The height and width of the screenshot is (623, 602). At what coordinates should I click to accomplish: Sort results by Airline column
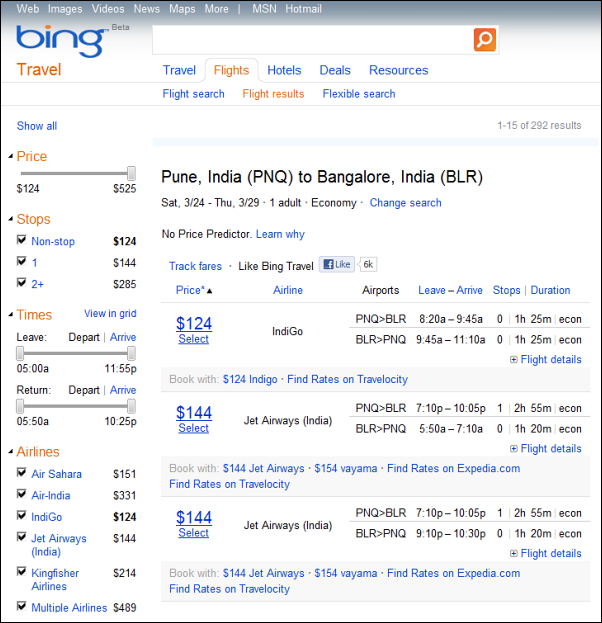point(288,290)
